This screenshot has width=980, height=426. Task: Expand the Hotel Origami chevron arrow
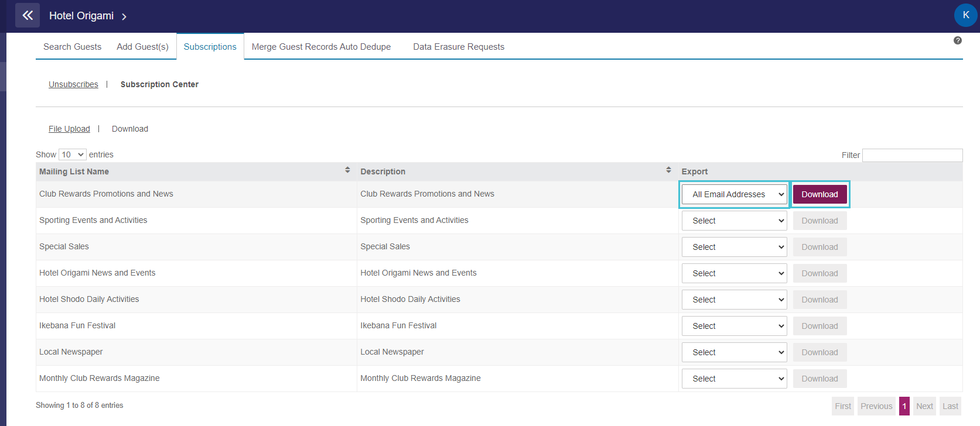(x=124, y=16)
